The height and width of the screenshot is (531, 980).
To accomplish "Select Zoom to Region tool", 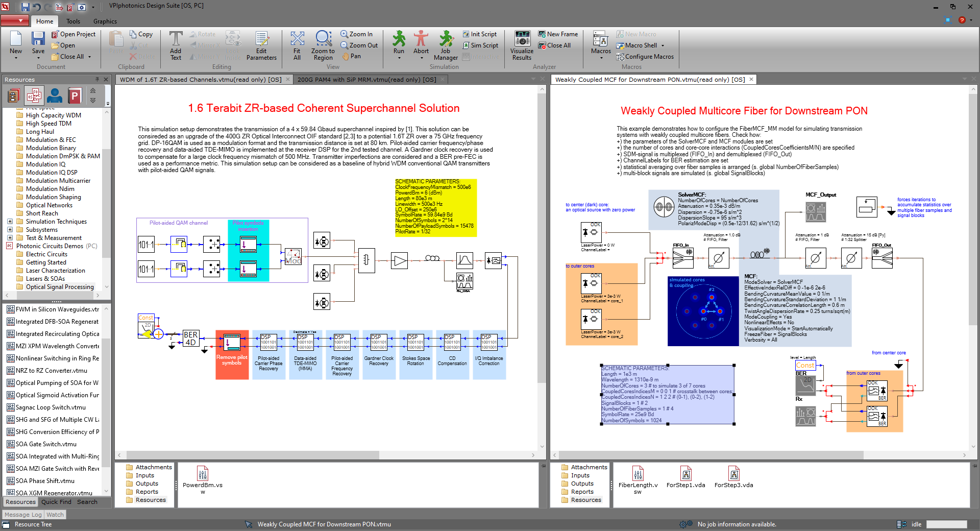I will click(x=323, y=45).
